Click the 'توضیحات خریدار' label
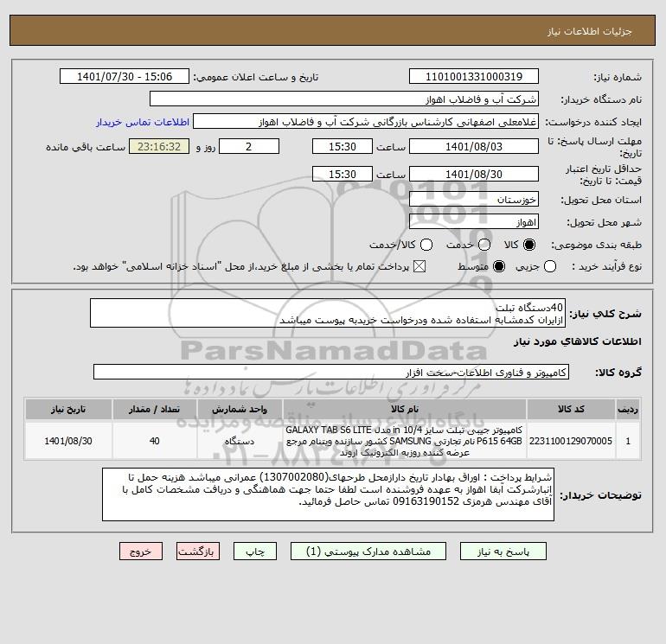The height and width of the screenshot is (644, 666). click(600, 495)
